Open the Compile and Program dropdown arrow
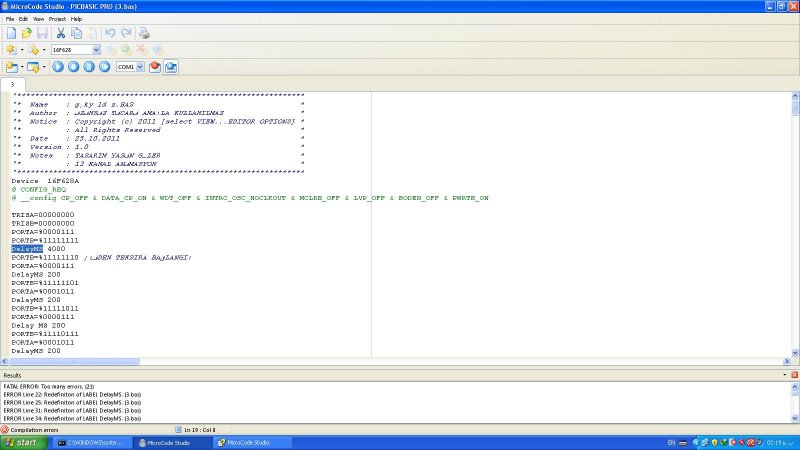The width and height of the screenshot is (800, 450). tap(44, 49)
